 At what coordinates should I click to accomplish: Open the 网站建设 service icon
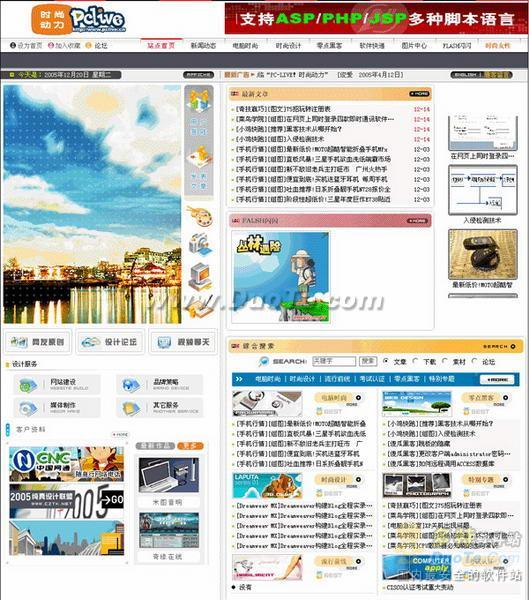28,385
